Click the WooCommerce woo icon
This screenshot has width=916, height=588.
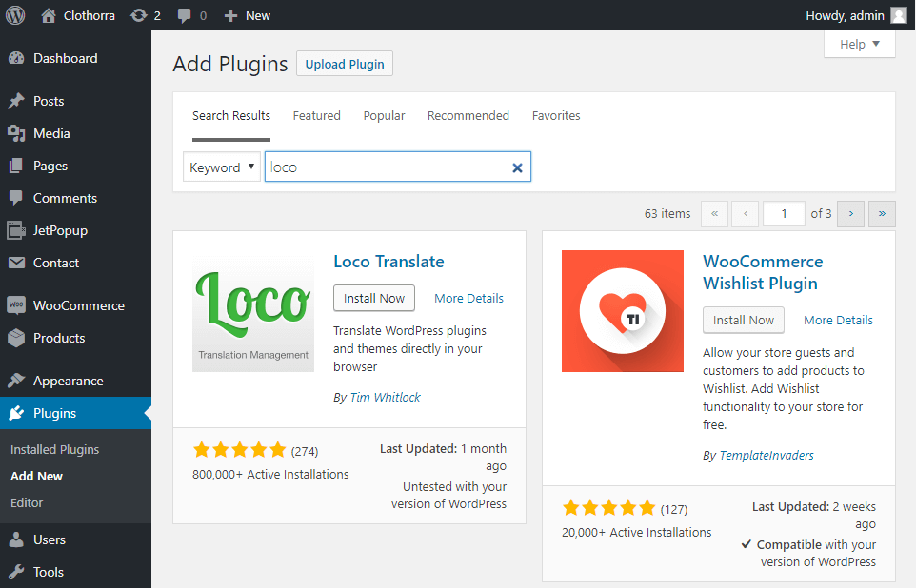[16, 305]
